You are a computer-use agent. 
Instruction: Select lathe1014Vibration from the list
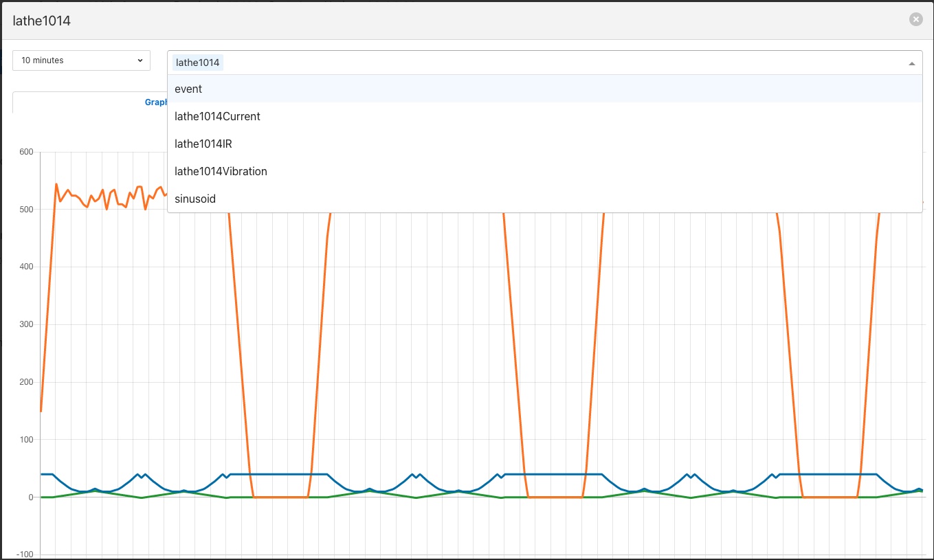click(x=221, y=172)
